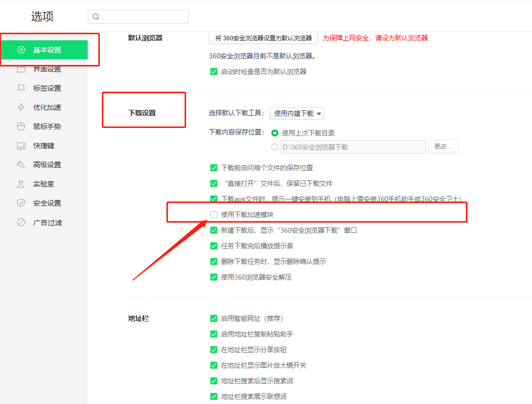Uncheck 下载apk文件时提示一键安装到手机
Viewport: 532px width, 404px height.
point(214,198)
